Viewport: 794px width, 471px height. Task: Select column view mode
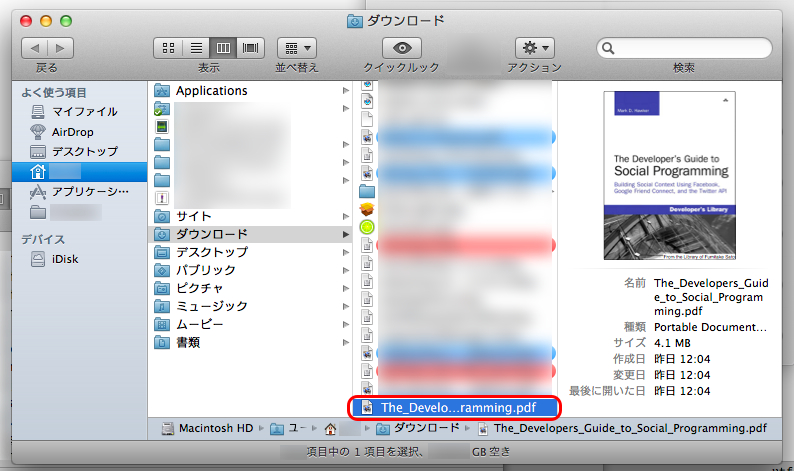coord(223,47)
